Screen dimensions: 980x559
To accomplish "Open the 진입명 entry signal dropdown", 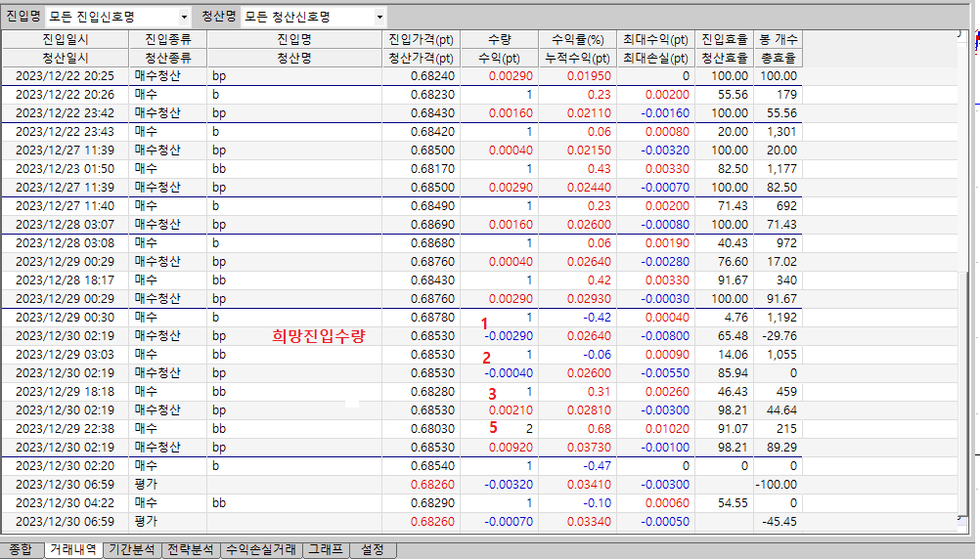I will (x=184, y=18).
